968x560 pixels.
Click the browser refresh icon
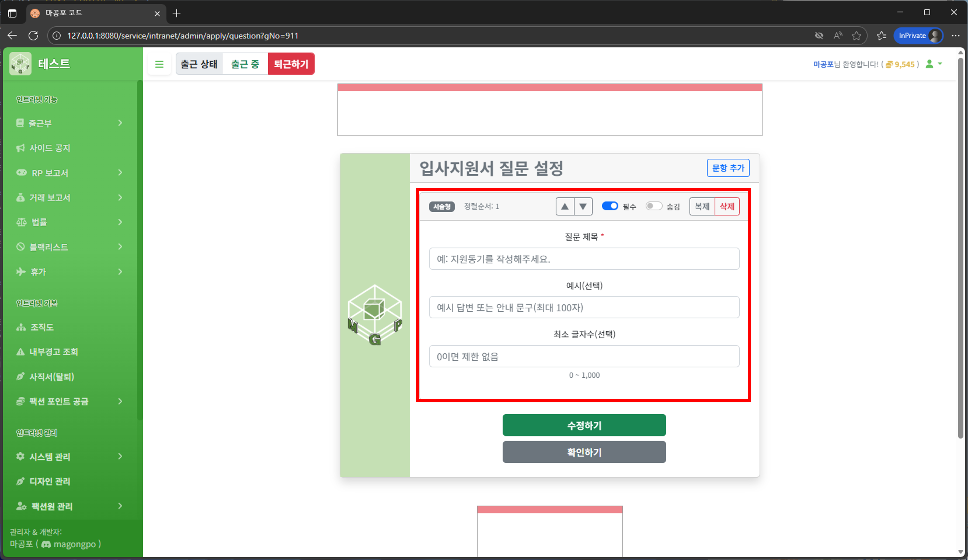33,35
